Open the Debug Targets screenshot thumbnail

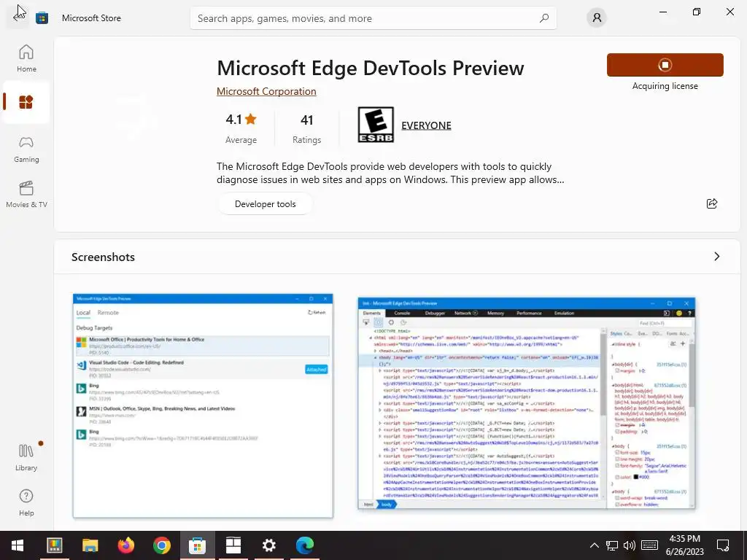203,405
